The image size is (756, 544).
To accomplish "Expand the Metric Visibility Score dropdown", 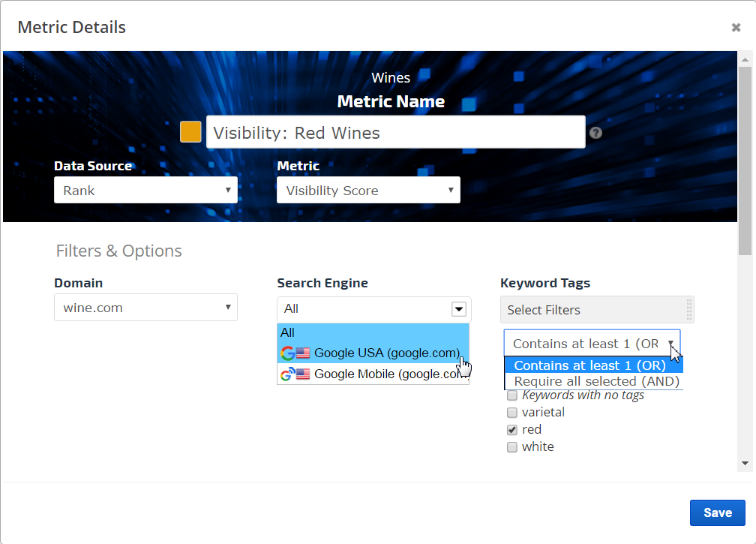I will [x=368, y=191].
